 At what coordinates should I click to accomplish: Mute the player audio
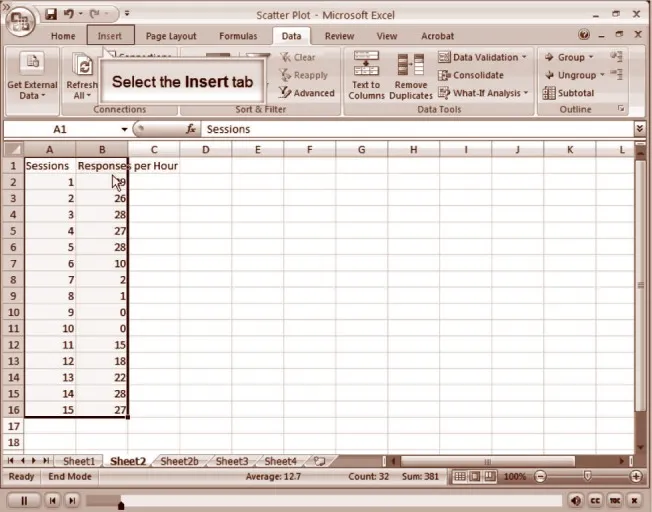(x=575, y=501)
